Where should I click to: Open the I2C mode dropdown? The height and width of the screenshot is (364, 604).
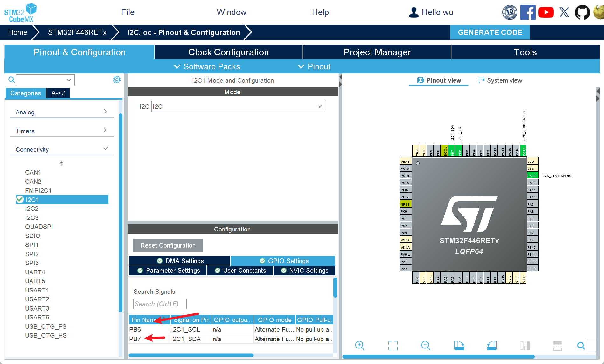(x=238, y=106)
